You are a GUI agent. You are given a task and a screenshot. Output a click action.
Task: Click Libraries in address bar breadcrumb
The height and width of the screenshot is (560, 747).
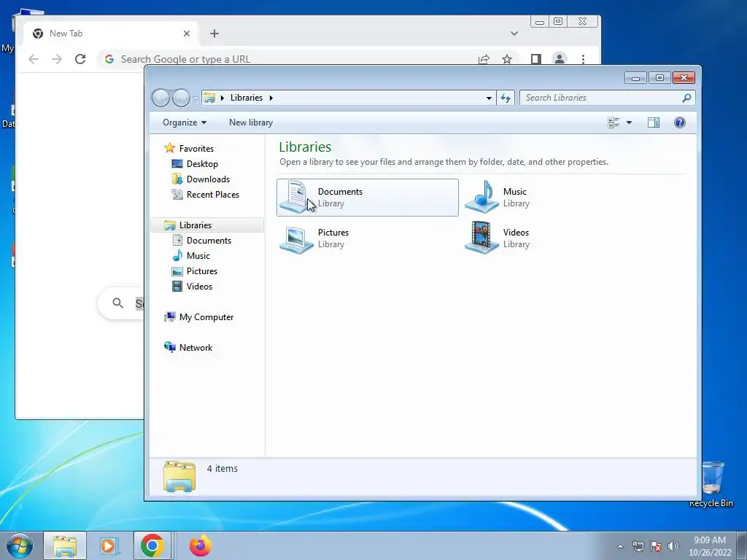tap(247, 98)
